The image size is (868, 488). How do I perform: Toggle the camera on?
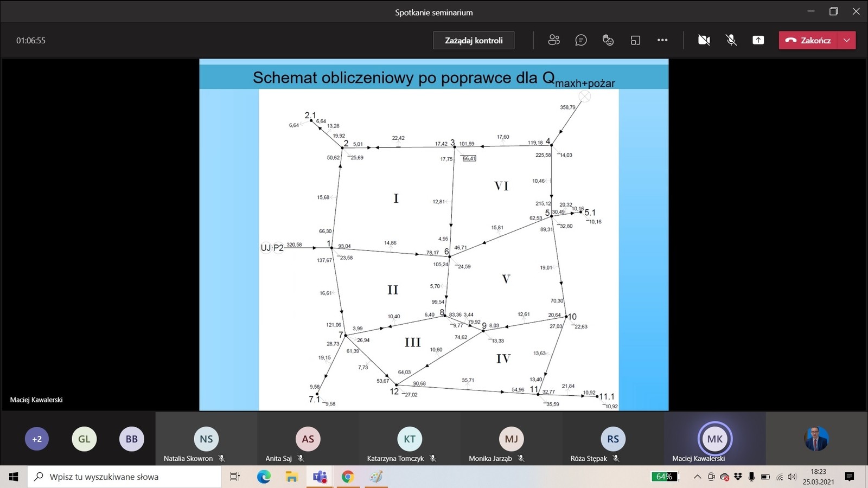(704, 40)
